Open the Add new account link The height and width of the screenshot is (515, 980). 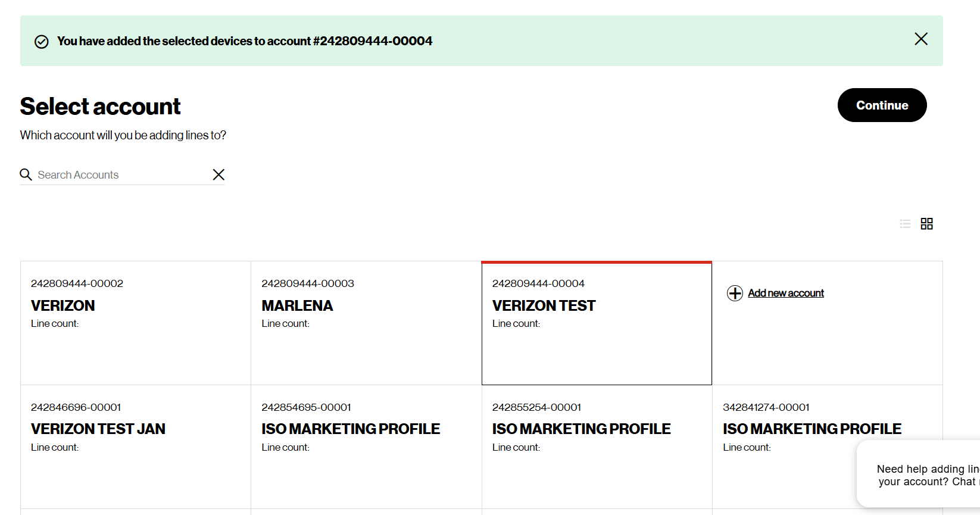tap(786, 293)
